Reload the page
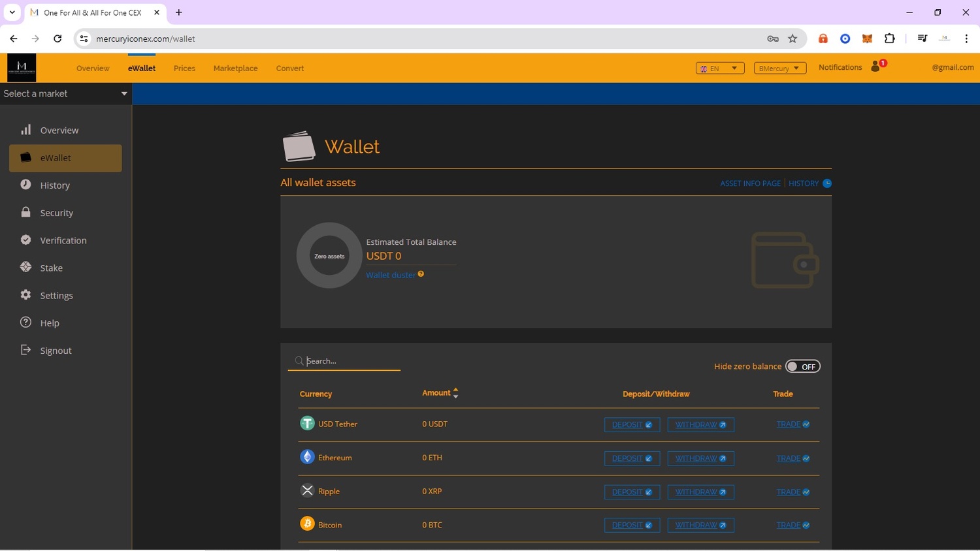This screenshot has width=980, height=551. click(57, 39)
